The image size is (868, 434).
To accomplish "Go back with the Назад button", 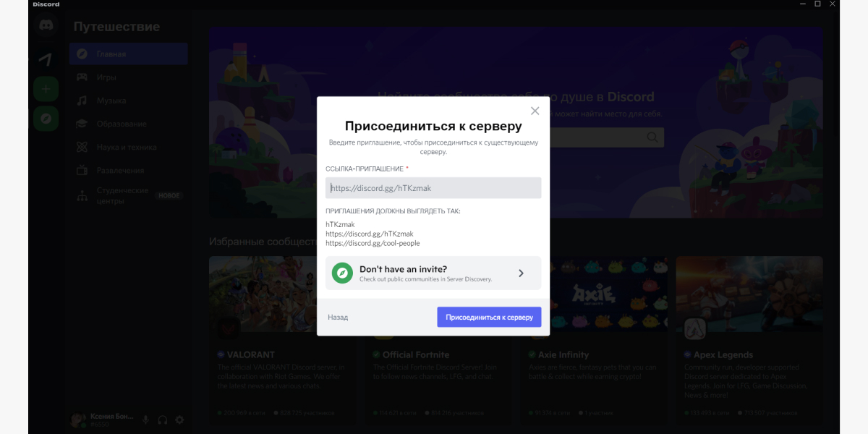I will (338, 317).
